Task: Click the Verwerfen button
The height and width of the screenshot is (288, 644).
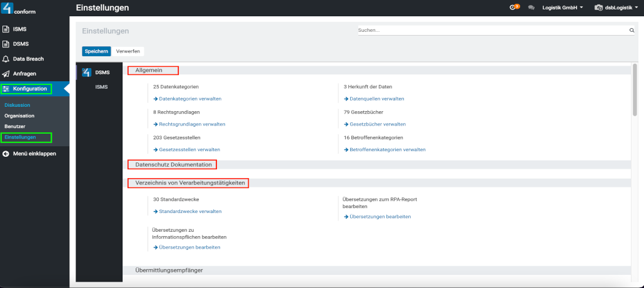Action: (128, 51)
